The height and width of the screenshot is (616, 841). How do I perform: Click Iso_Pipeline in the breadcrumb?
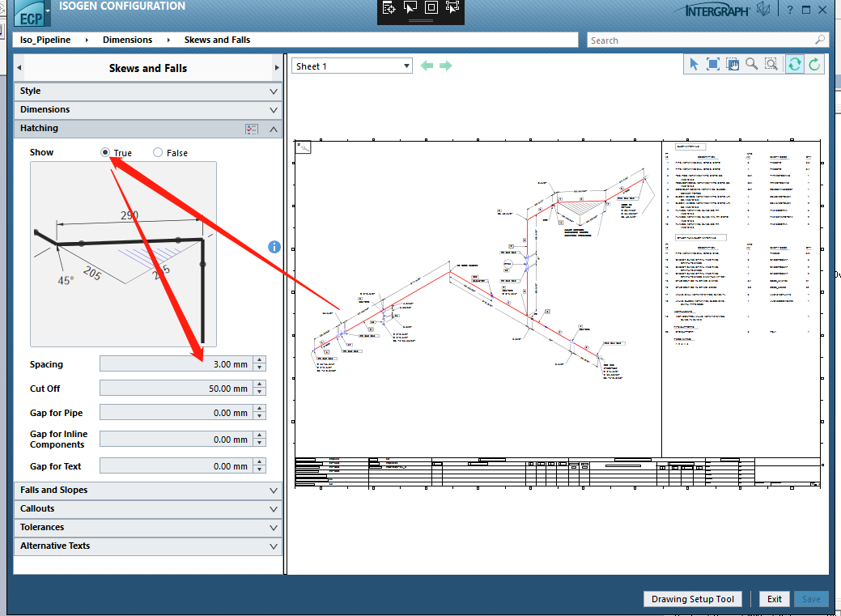tap(45, 40)
